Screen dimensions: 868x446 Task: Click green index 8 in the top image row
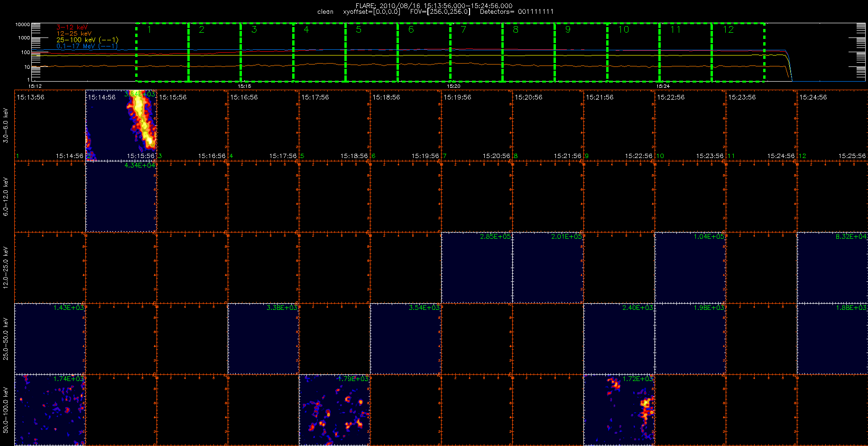(x=516, y=156)
